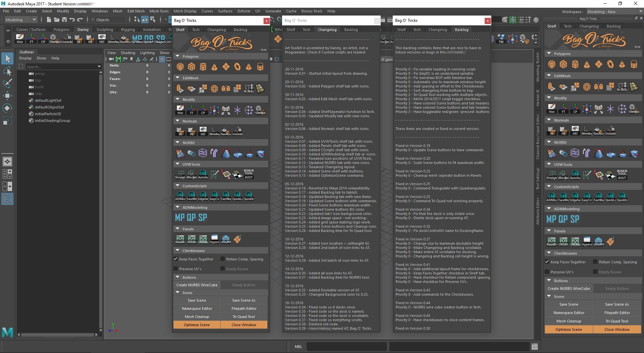The height and width of the screenshot is (353, 644).
Task: Click RevNor icon in floating window Normals section
Action: coord(226,131)
